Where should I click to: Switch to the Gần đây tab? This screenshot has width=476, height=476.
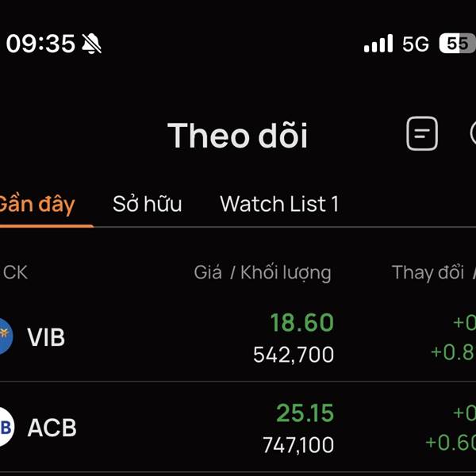tap(36, 204)
